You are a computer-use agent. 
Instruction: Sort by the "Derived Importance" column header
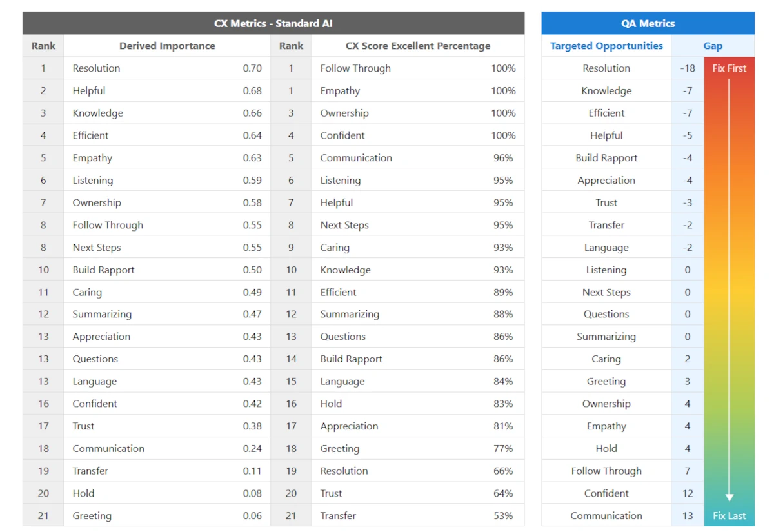coord(167,46)
